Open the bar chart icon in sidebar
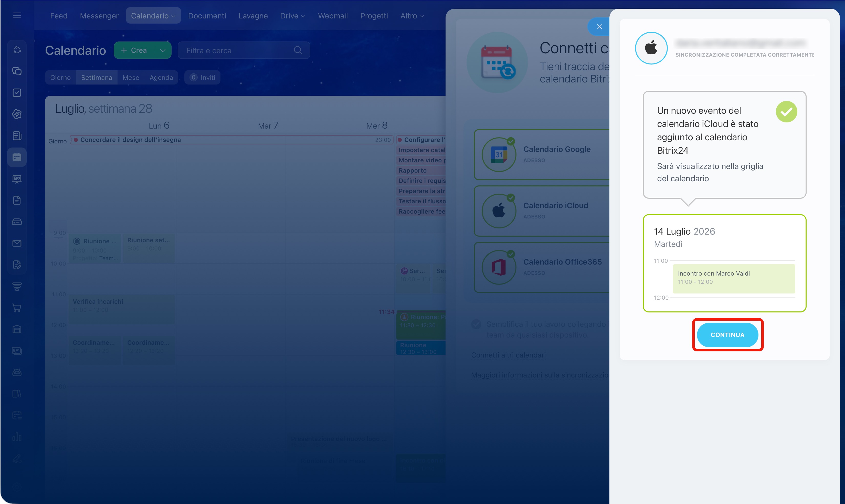845x504 pixels. (x=17, y=437)
